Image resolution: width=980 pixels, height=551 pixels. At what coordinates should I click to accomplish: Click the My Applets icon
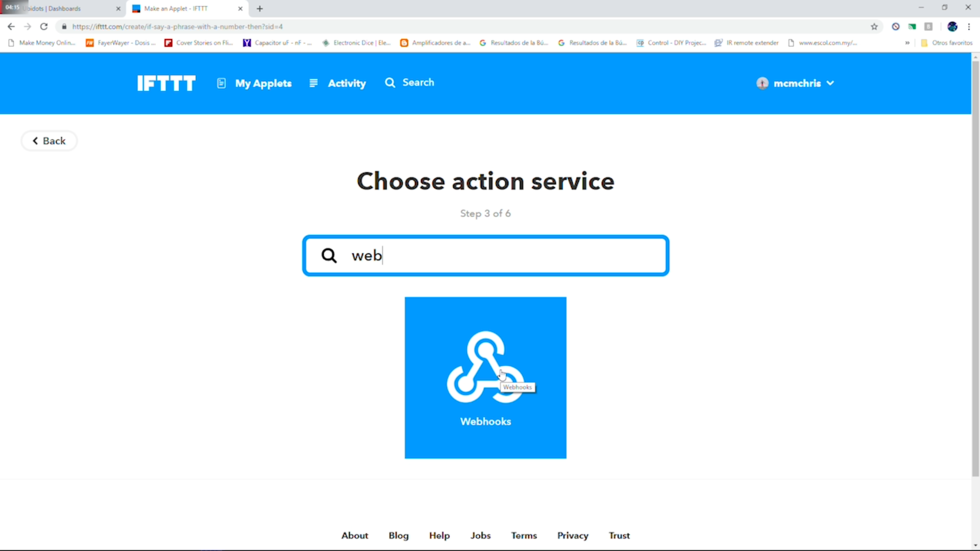point(222,83)
